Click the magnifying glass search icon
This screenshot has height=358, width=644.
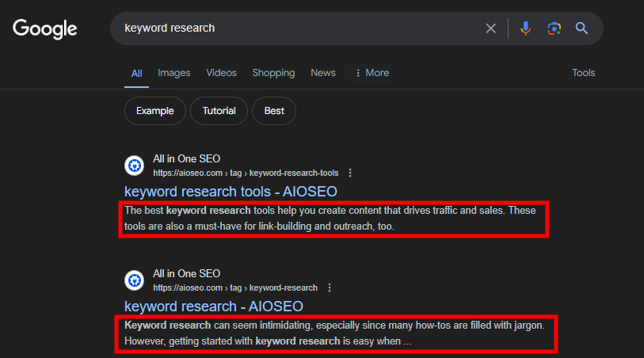(x=581, y=29)
